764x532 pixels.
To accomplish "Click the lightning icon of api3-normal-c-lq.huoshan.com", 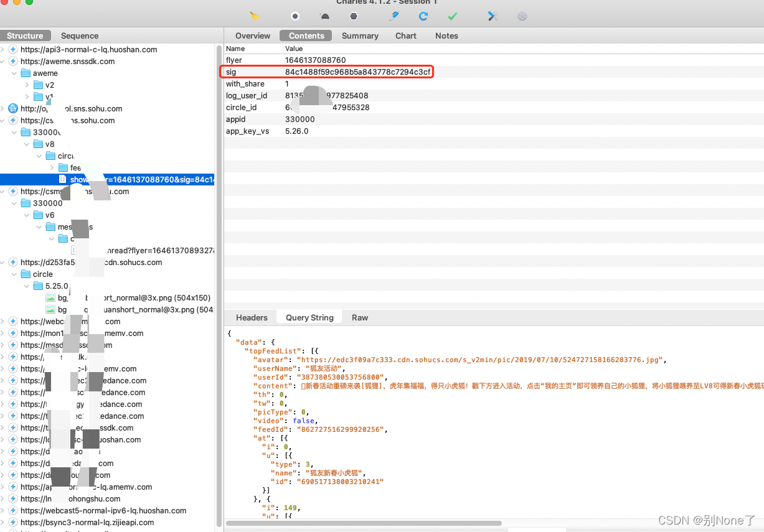I will pyautogui.click(x=13, y=49).
